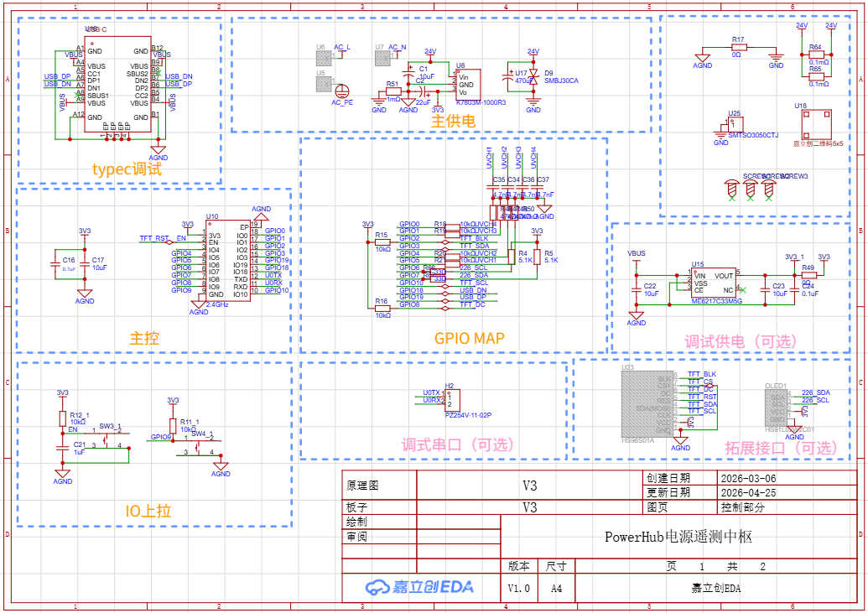Click the PowerHub电源遥测中枢 title text
This screenshot has height=613, width=868.
tap(678, 537)
